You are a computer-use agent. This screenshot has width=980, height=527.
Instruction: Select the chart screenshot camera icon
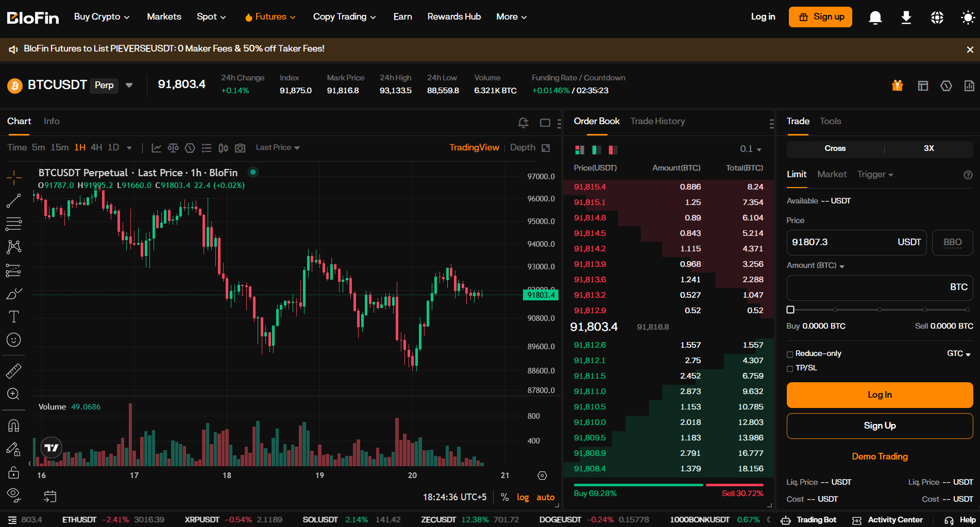[x=240, y=148]
